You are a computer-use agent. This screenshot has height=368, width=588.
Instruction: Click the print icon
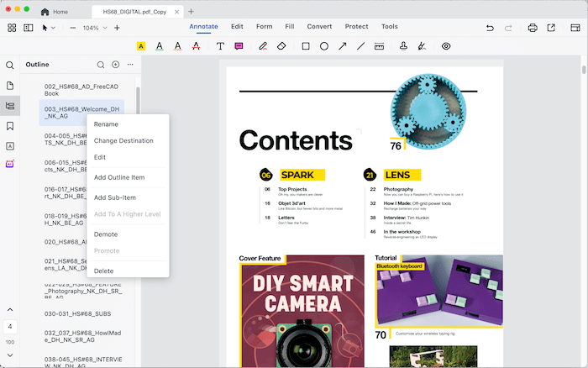pos(533,28)
